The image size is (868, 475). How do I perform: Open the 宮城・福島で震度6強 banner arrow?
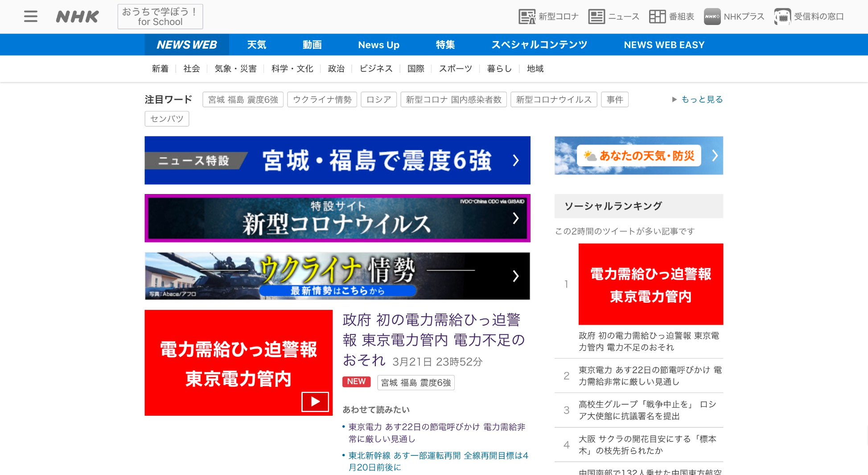pyautogui.click(x=516, y=160)
